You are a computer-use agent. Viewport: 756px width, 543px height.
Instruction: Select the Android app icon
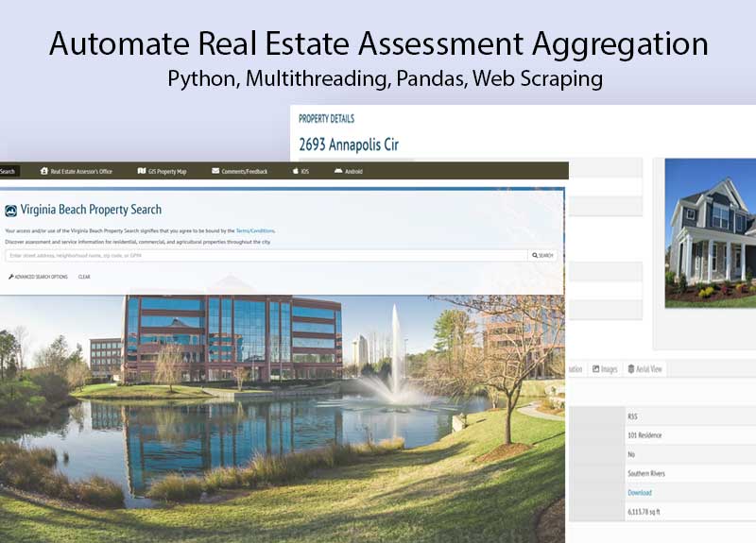coord(335,172)
